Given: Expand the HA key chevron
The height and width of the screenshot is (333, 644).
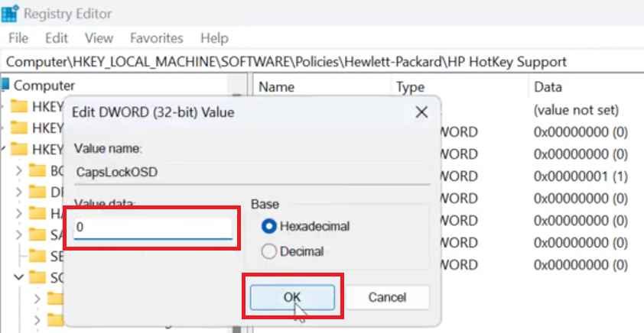Looking at the screenshot, I should 19,213.
